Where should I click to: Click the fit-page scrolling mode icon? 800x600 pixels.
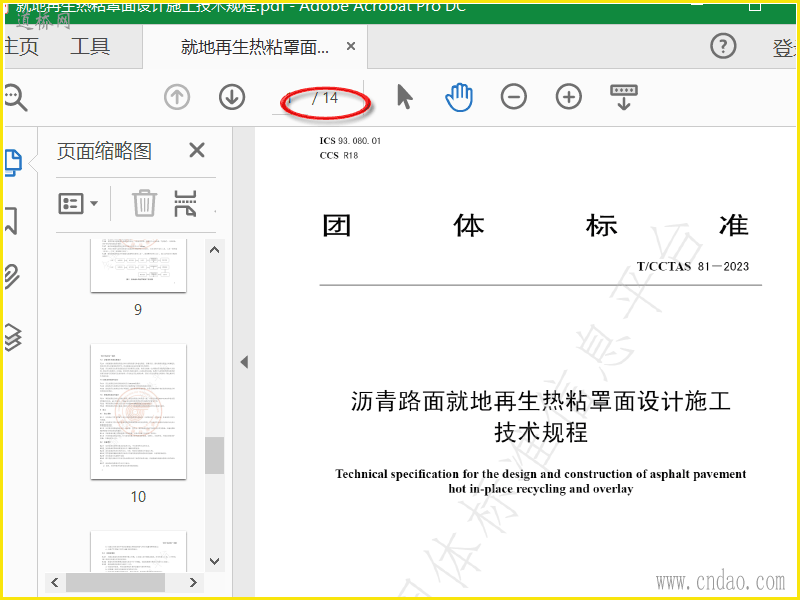click(x=623, y=97)
